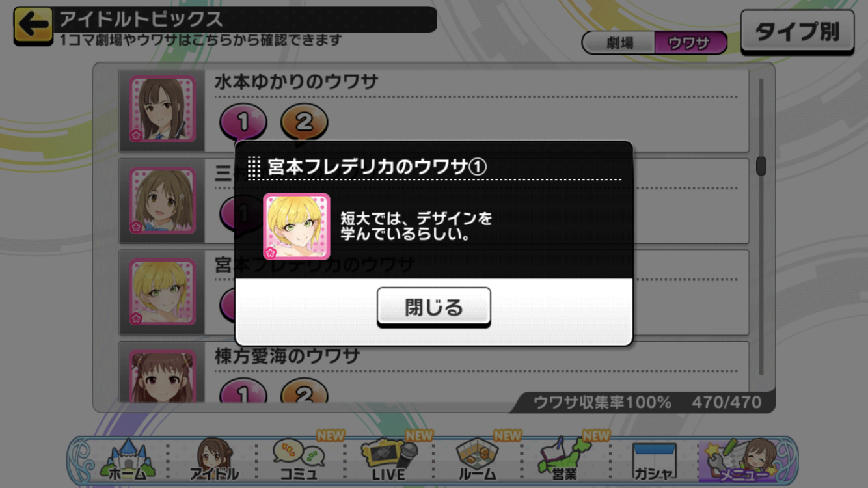868x488 pixels.
Task: Open the ホーム castle icon
Action: [127, 461]
